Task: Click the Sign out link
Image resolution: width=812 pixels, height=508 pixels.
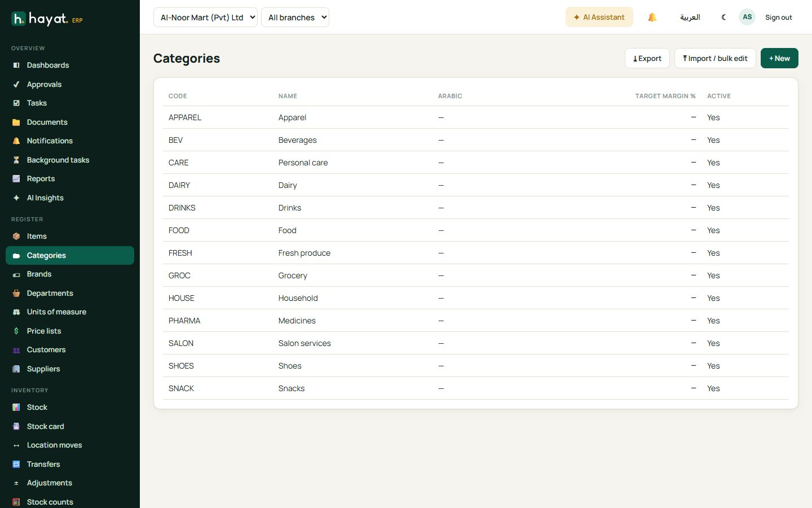Action: coord(779,17)
